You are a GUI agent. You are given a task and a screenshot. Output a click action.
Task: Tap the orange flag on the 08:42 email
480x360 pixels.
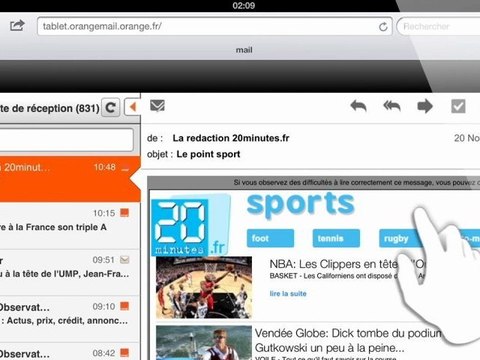point(124,352)
